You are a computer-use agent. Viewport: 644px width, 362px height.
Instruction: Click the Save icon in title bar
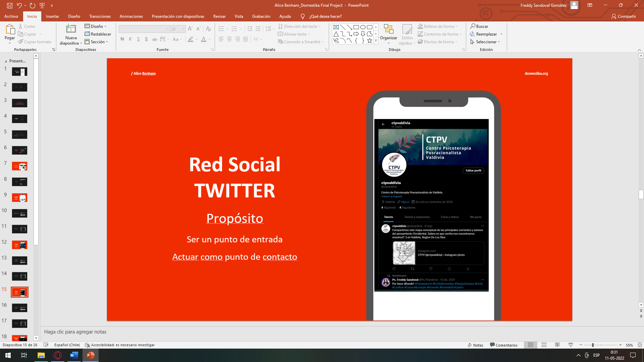[10, 5]
